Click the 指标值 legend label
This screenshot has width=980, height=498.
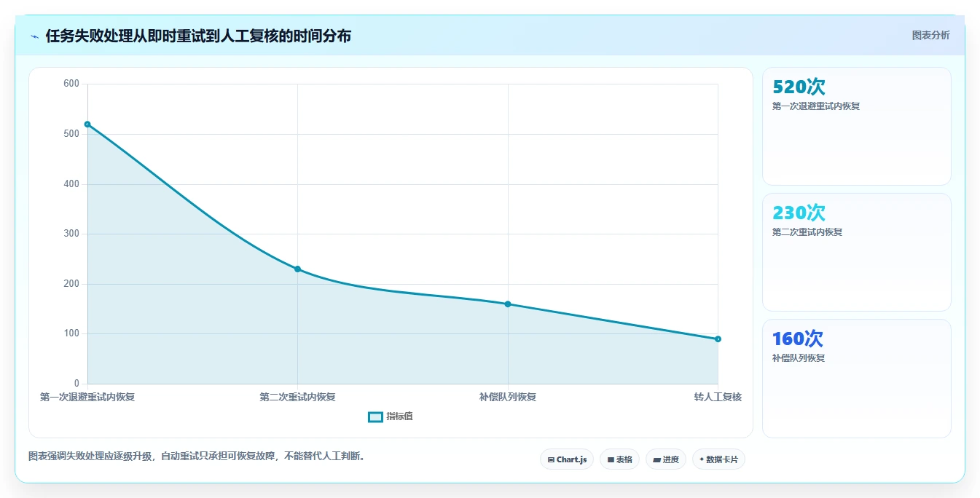point(399,416)
